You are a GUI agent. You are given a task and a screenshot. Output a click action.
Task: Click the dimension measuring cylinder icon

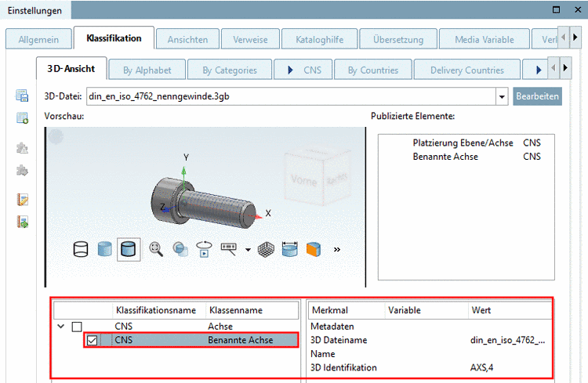point(289,249)
